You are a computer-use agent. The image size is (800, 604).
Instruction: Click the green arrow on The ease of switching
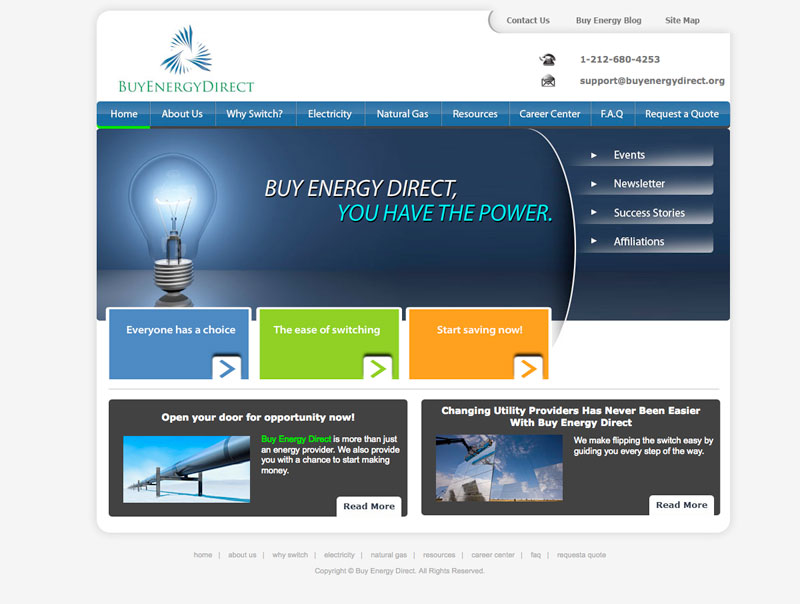click(x=378, y=368)
